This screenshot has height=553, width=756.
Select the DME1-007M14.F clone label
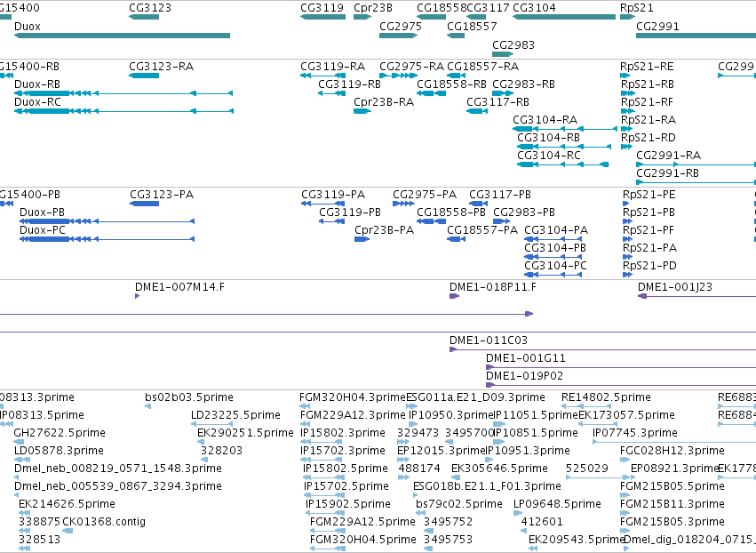tap(179, 287)
